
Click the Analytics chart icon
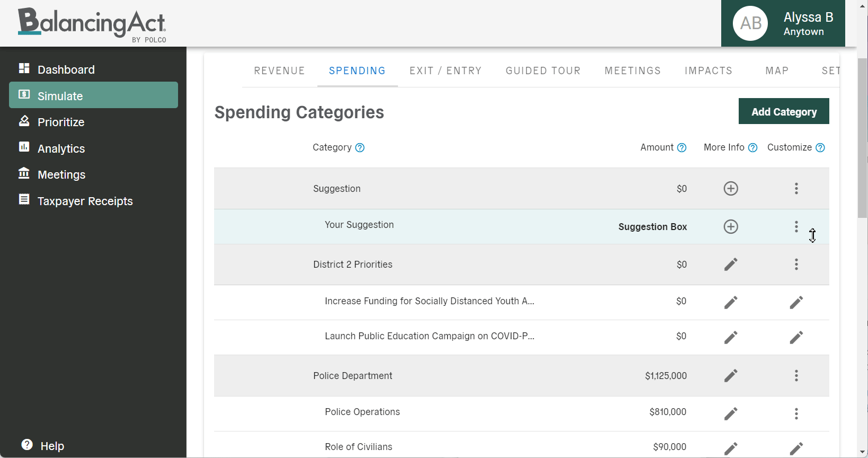[x=24, y=147]
